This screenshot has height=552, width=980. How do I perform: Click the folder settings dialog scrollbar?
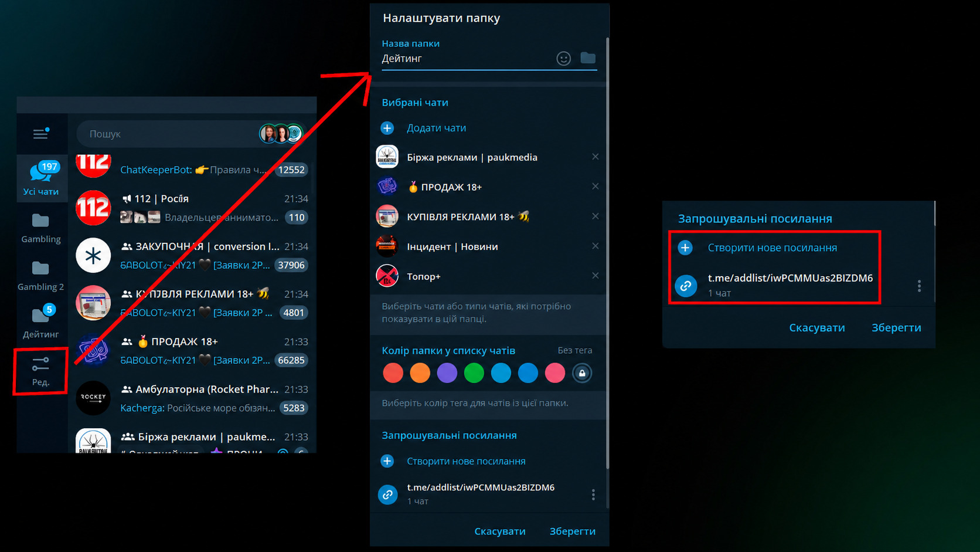(x=607, y=252)
